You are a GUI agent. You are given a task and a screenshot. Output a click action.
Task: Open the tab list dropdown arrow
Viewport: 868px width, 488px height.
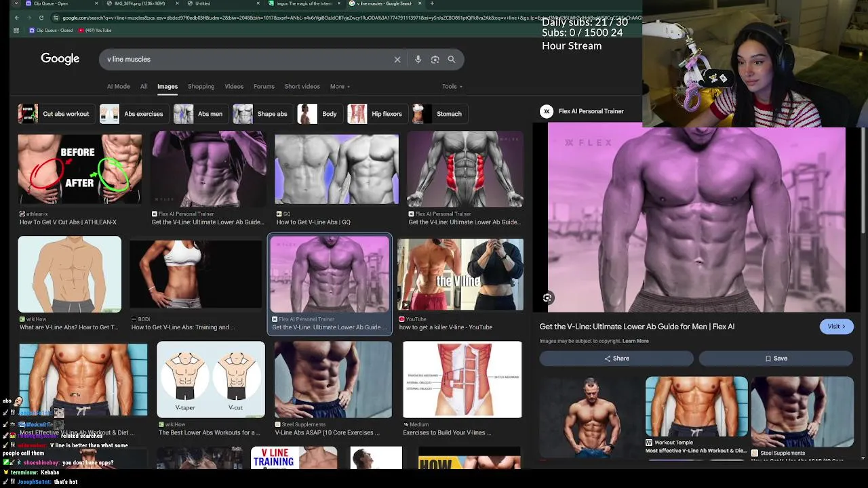[15, 3]
